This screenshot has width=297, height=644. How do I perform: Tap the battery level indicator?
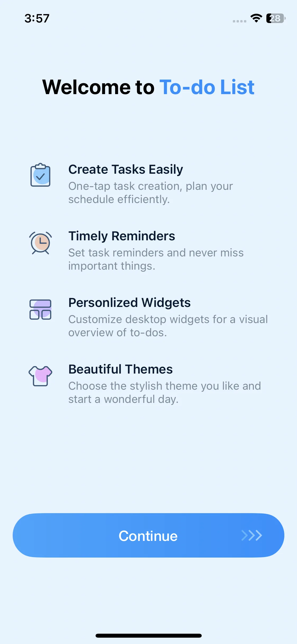click(276, 18)
